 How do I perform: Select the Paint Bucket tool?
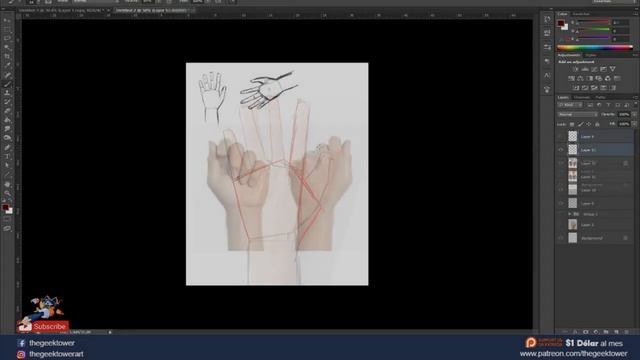click(x=7, y=120)
